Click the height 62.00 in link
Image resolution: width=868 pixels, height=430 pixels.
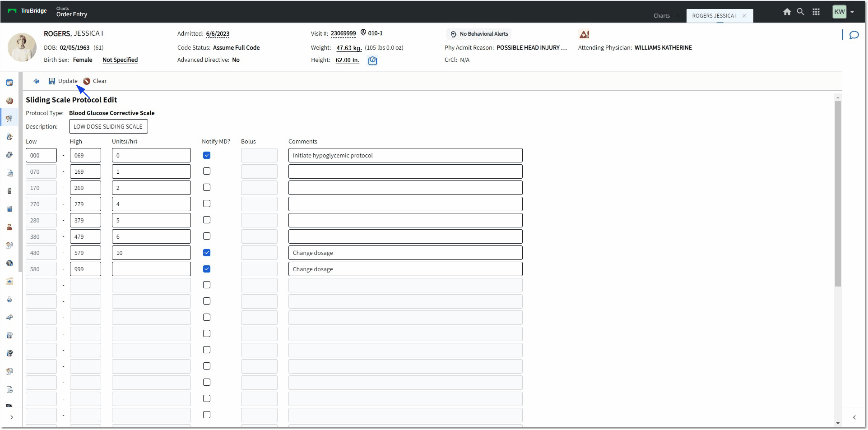pyautogui.click(x=348, y=60)
